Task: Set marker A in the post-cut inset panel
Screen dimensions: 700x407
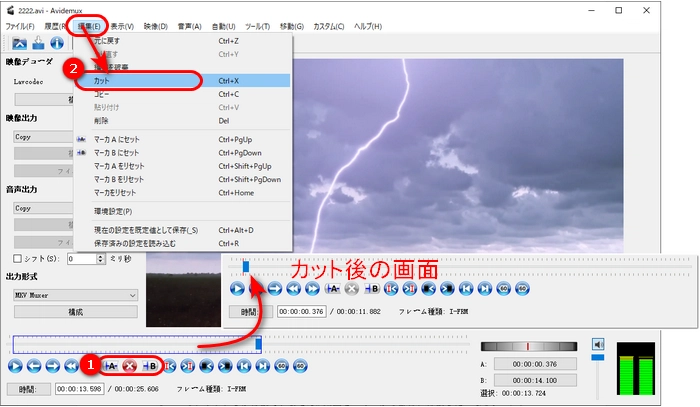Action: click(x=332, y=289)
